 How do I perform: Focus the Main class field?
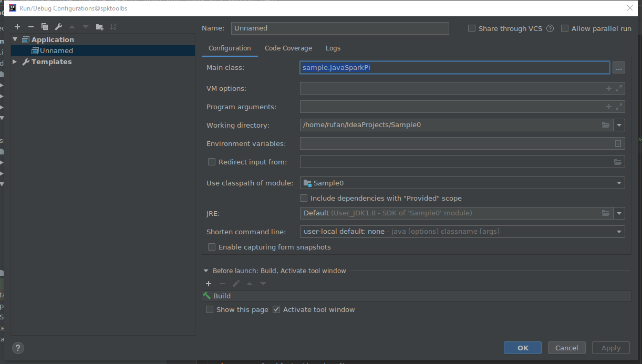pos(454,68)
